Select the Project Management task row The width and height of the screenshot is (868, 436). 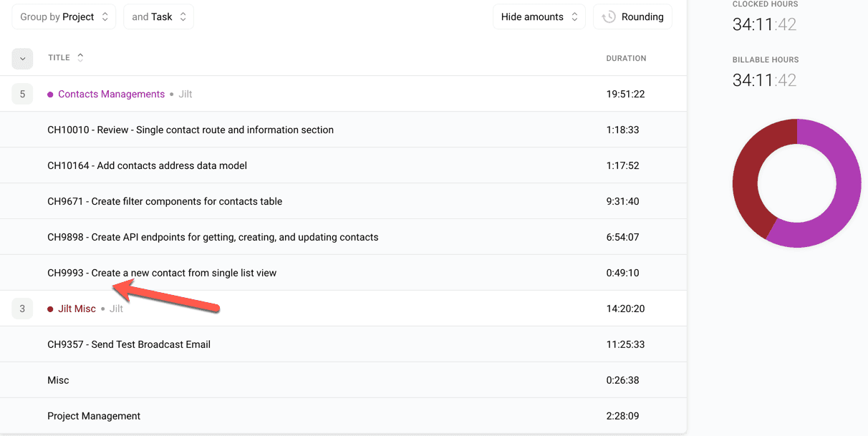(x=94, y=416)
